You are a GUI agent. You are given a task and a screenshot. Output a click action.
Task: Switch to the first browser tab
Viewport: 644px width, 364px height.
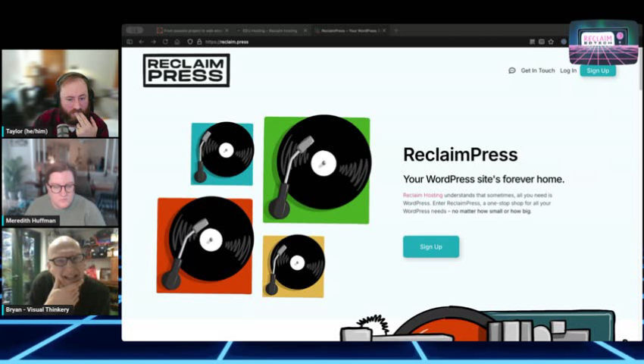(193, 30)
